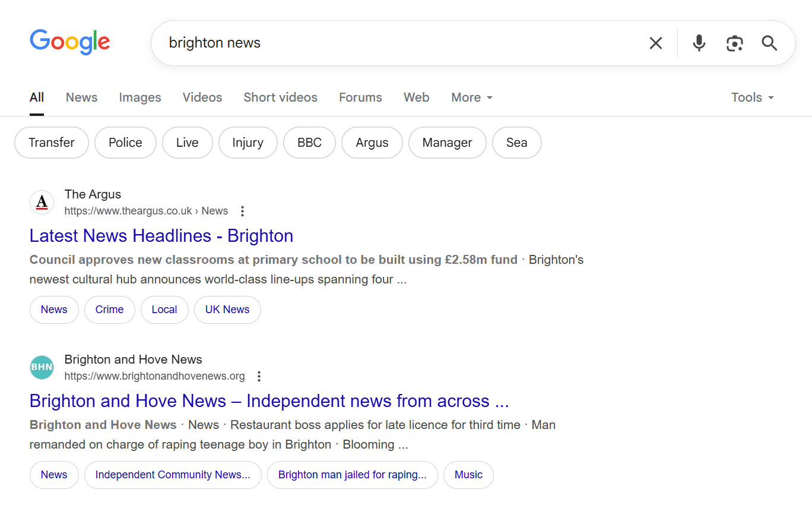Apply the BBC filter chip
Image resolution: width=812 pixels, height=508 pixels.
click(309, 143)
